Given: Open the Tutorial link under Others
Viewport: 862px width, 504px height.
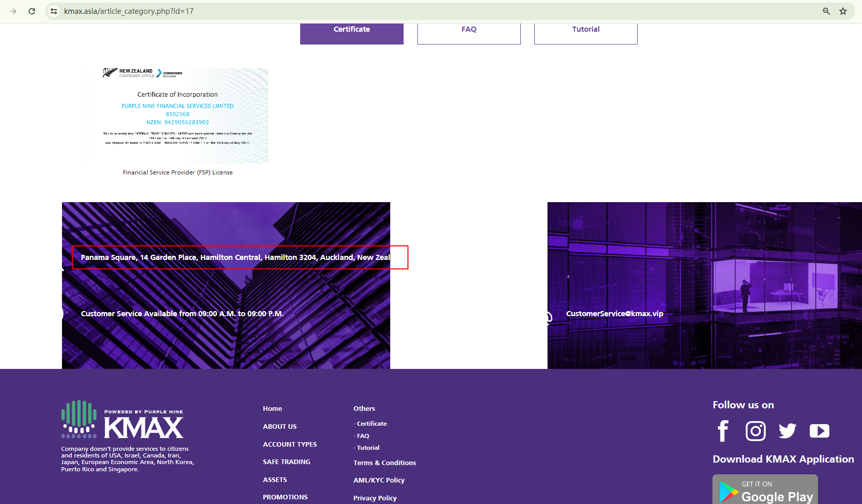Looking at the screenshot, I should (368, 448).
